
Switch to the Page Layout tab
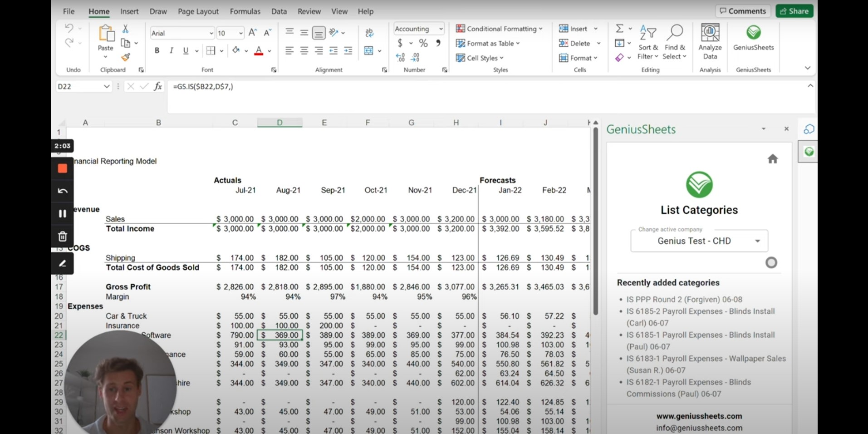(x=198, y=11)
